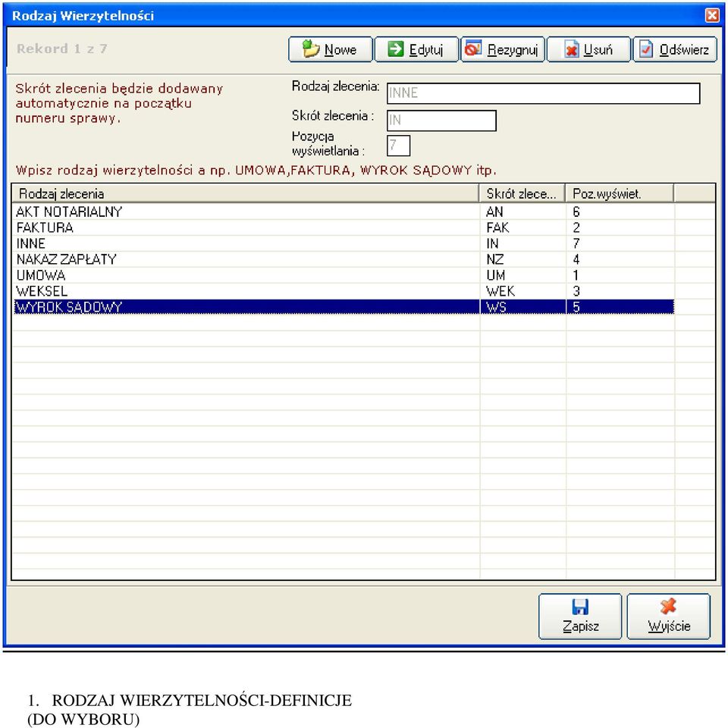
Task: Click the NZ abbreviation cell
Action: [522, 259]
